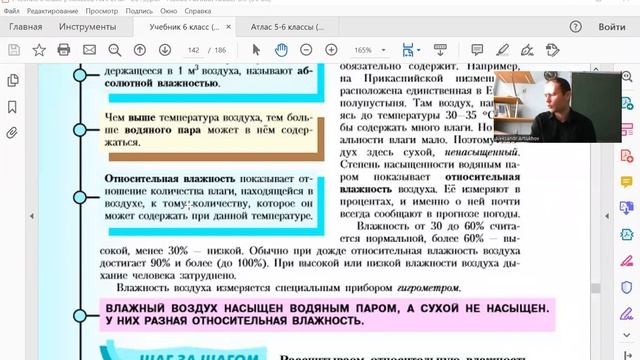640x360 pixels.
Task: Open the sign document tool
Action: pos(527,50)
